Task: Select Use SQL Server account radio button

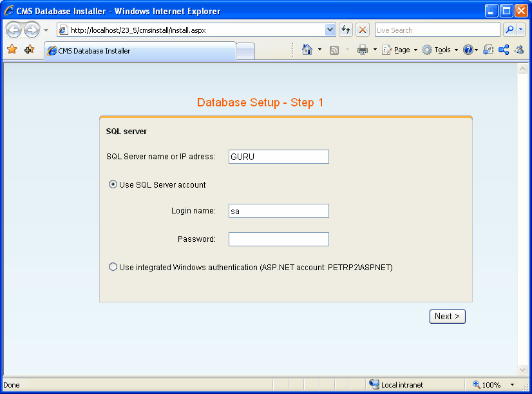Action: (113, 184)
